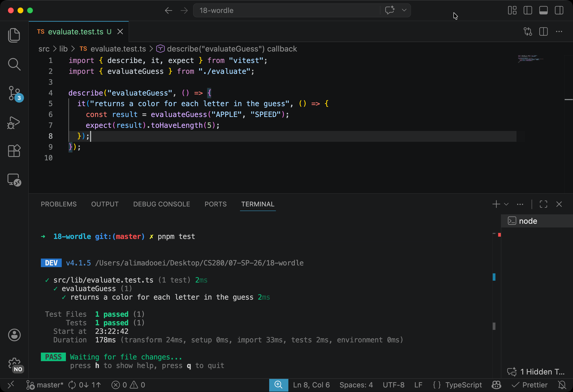Close the evaluate.test.ts tab

pyautogui.click(x=120, y=31)
